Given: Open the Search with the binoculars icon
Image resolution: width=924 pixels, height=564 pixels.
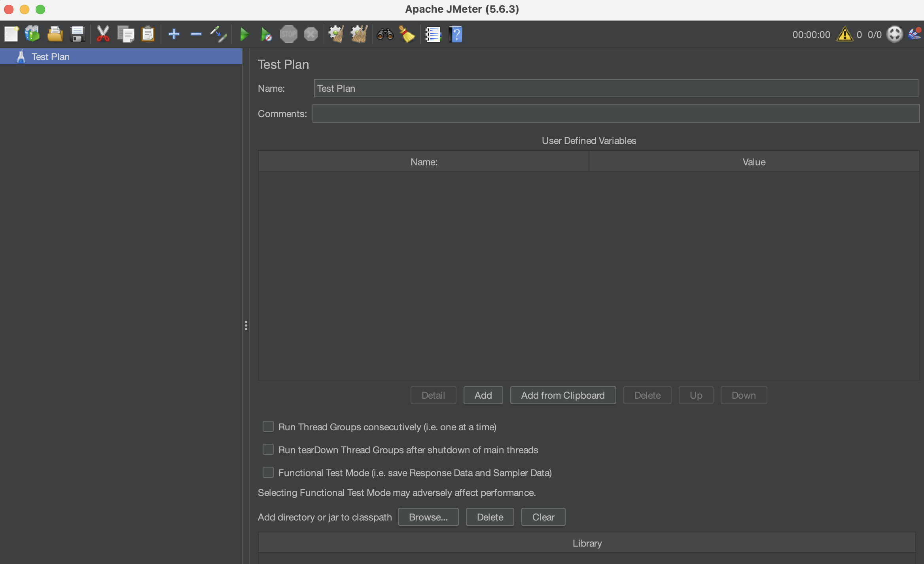Looking at the screenshot, I should pyautogui.click(x=384, y=34).
